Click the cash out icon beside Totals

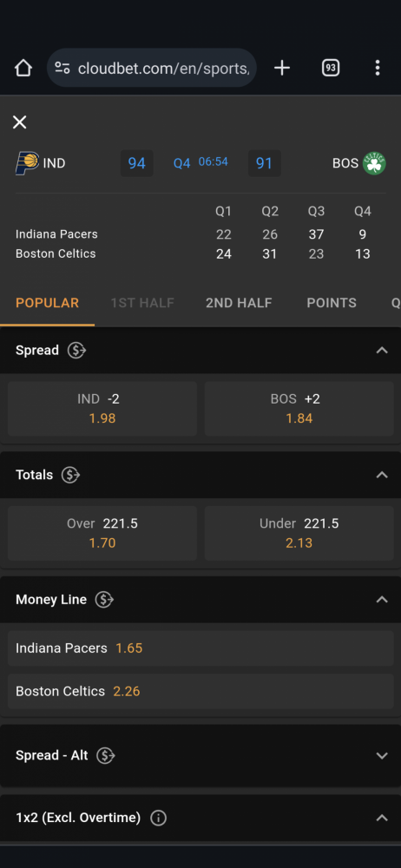pos(71,475)
